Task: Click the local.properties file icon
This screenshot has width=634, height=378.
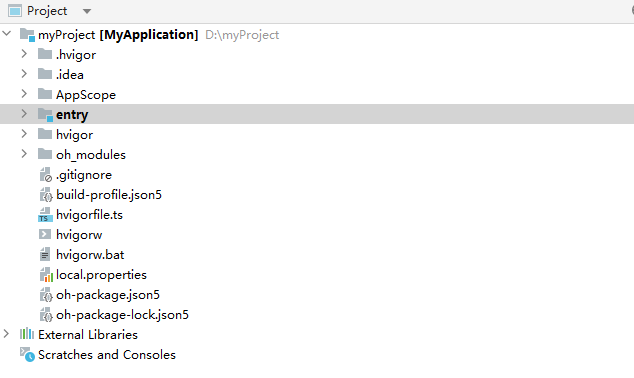Action: point(46,275)
